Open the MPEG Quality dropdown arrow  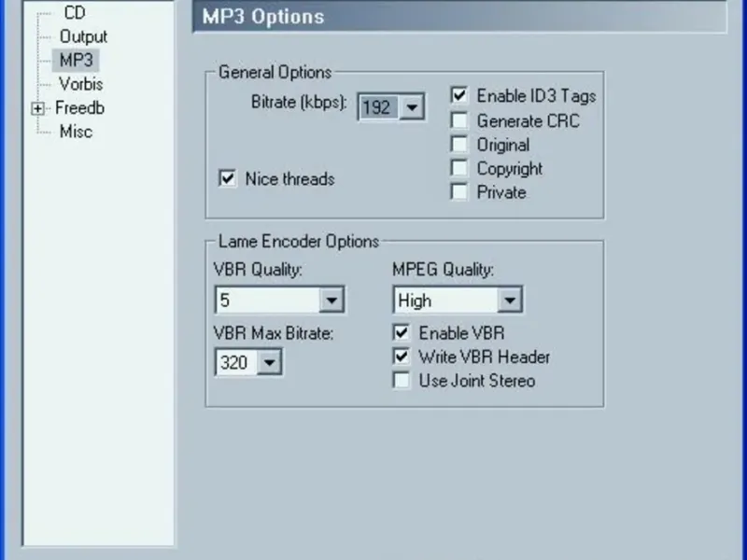click(510, 300)
